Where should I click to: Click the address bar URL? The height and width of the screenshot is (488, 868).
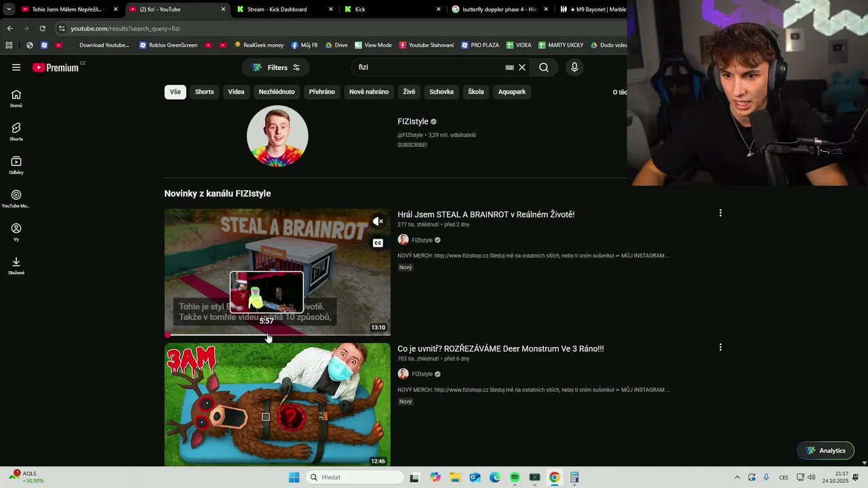click(x=125, y=28)
